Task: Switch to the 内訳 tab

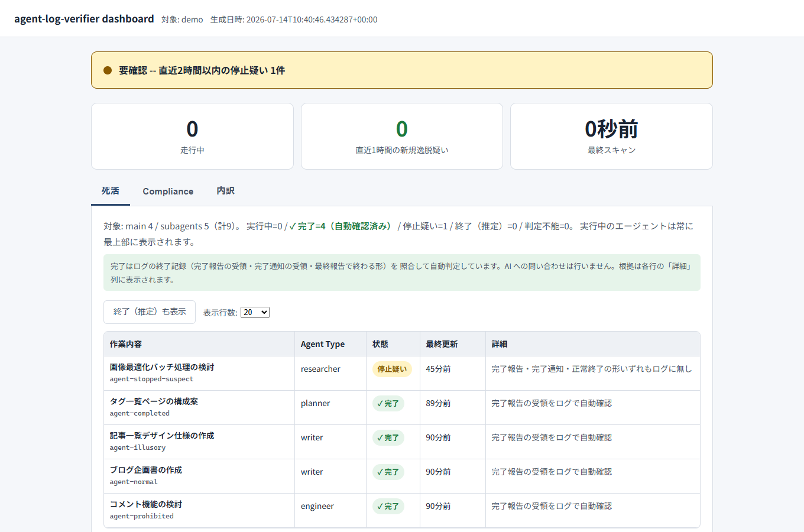Action: [225, 191]
